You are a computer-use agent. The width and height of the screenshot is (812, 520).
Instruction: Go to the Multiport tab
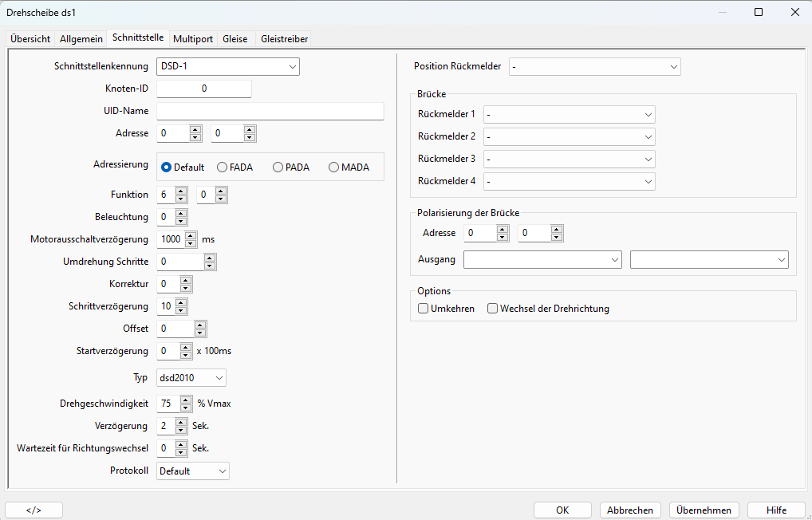pos(193,39)
